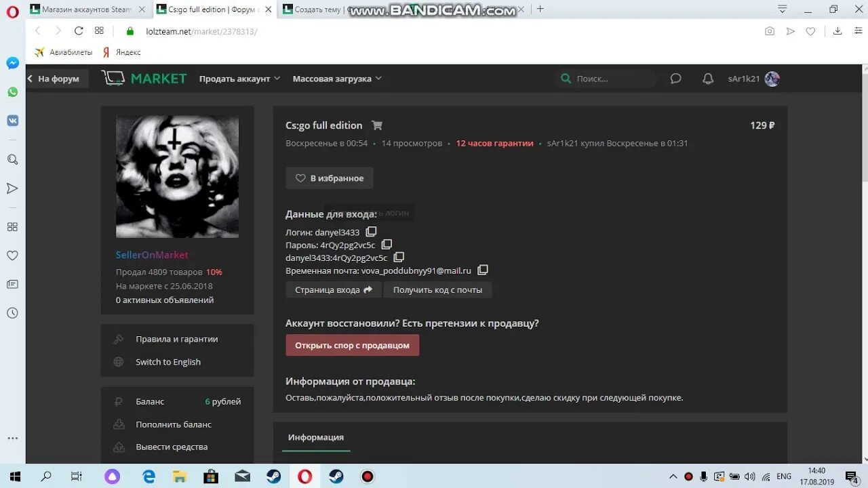Add listing to favorites В избранное
Viewport: 868px width, 488px height.
[330, 178]
